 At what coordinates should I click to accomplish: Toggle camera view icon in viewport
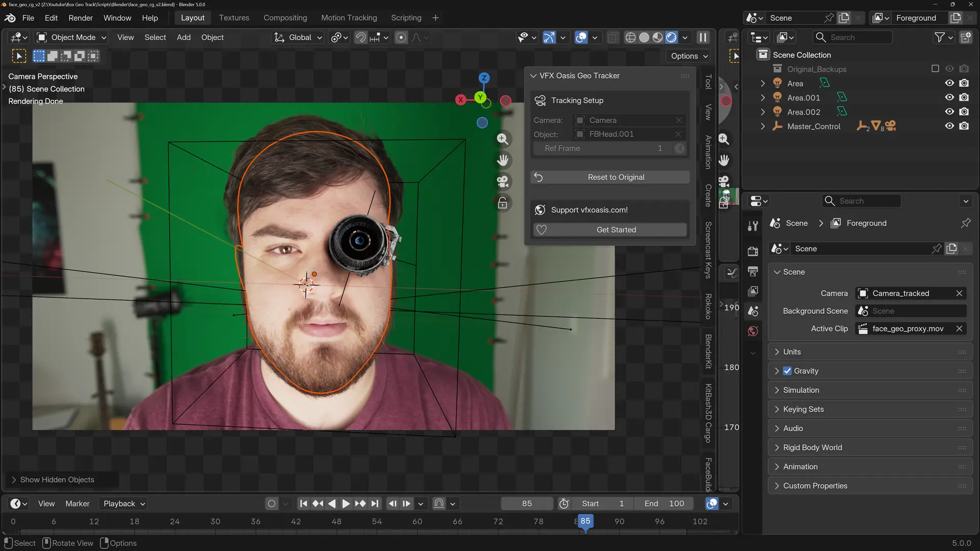pos(502,182)
